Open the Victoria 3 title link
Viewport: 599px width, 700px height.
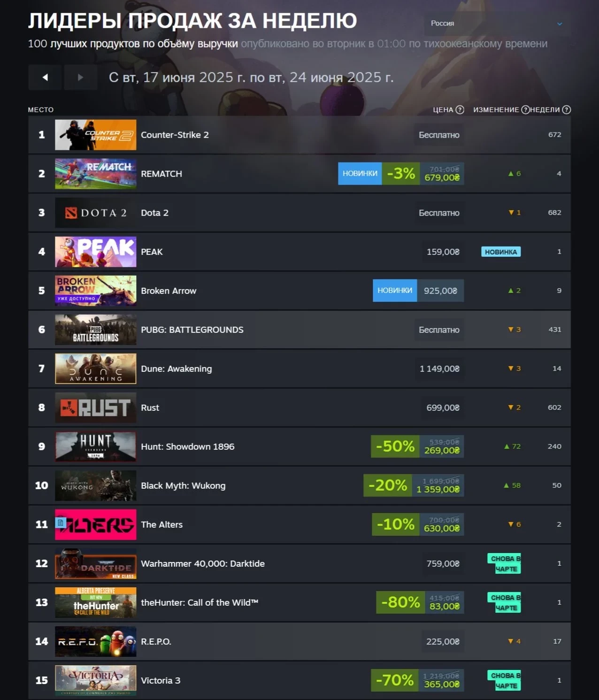pos(161,681)
